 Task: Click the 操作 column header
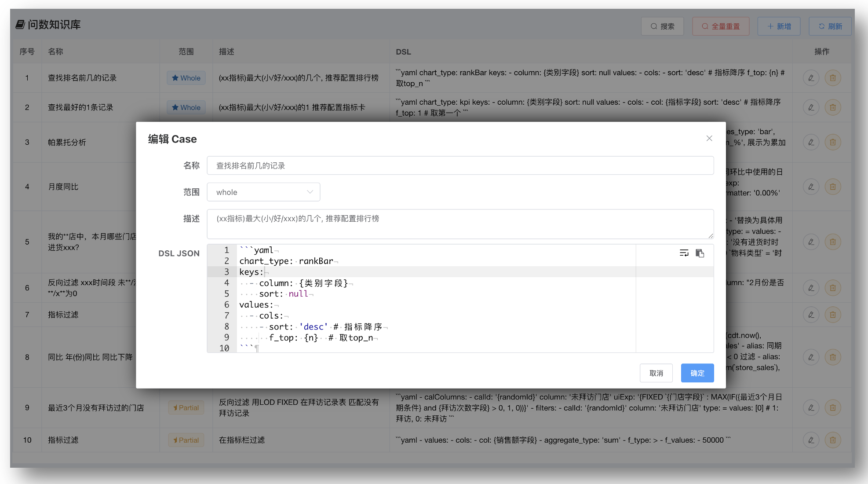click(x=822, y=51)
